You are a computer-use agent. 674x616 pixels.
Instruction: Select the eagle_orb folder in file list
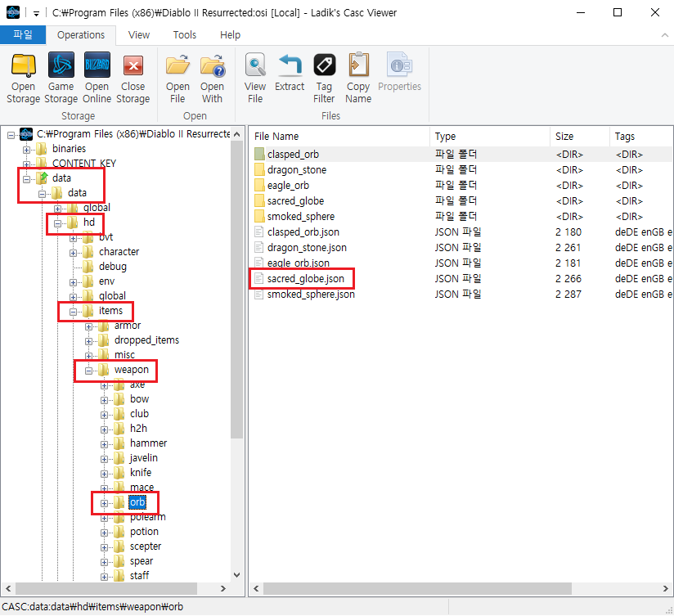point(288,185)
